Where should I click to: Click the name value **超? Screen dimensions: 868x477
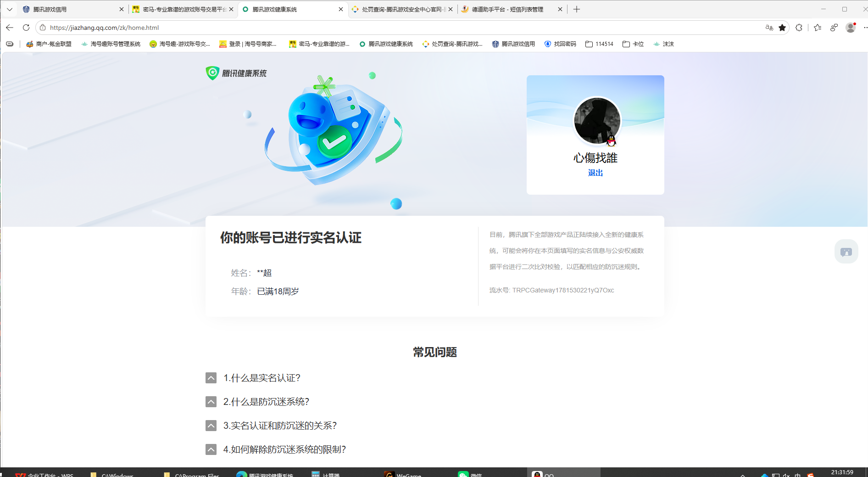pyautogui.click(x=264, y=273)
